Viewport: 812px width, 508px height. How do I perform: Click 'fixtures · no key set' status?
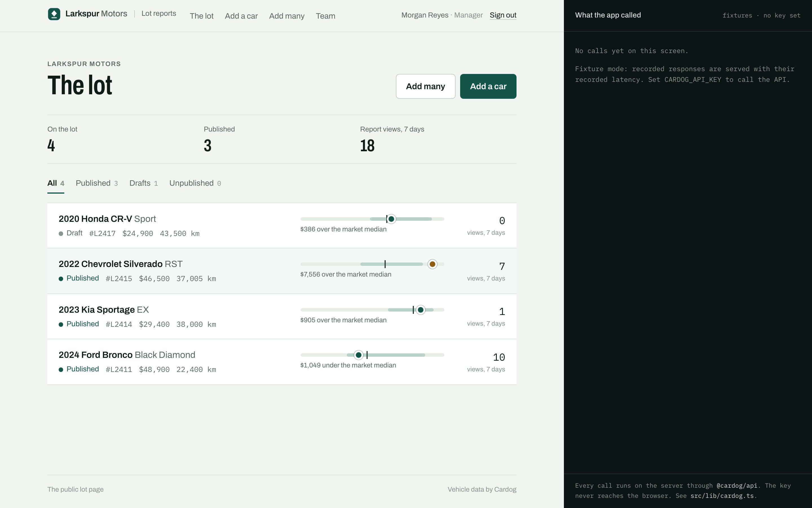coord(761,16)
